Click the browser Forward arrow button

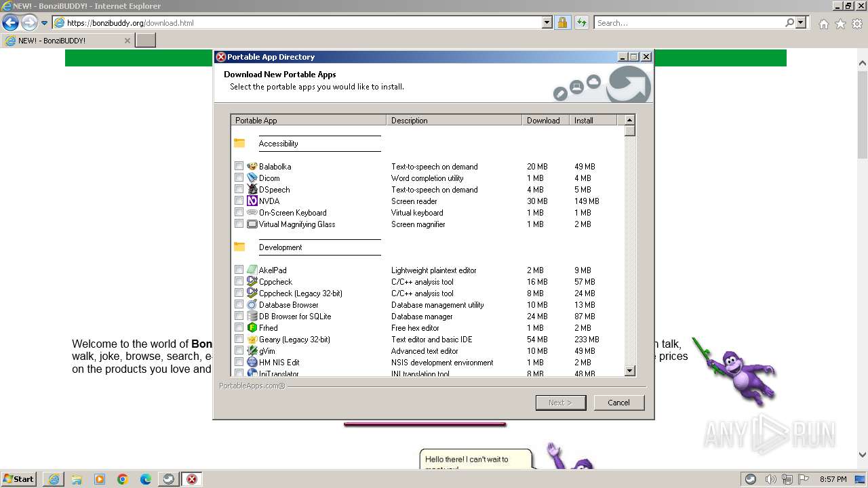[29, 23]
